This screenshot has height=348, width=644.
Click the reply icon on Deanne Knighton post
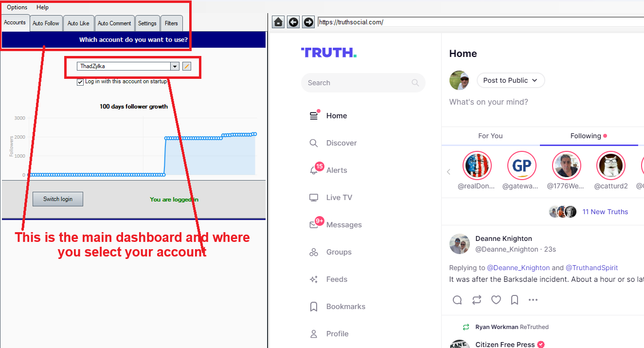(x=457, y=300)
